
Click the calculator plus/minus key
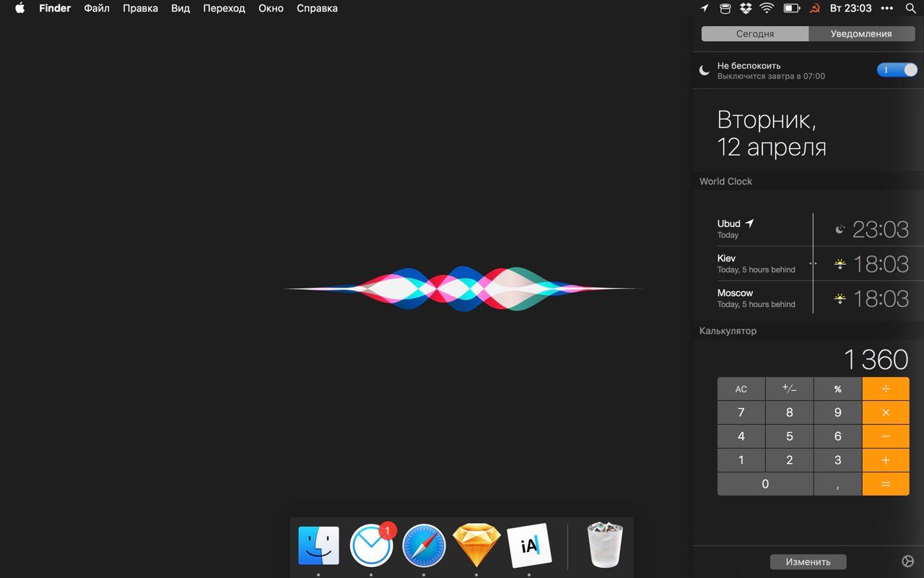click(x=789, y=389)
